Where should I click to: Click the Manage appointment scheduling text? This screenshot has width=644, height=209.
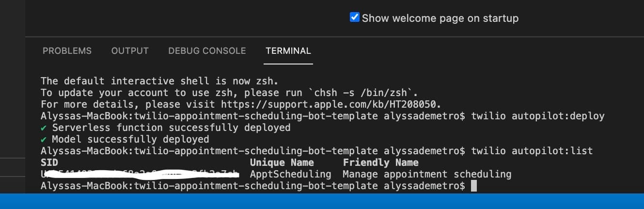pyautogui.click(x=427, y=174)
